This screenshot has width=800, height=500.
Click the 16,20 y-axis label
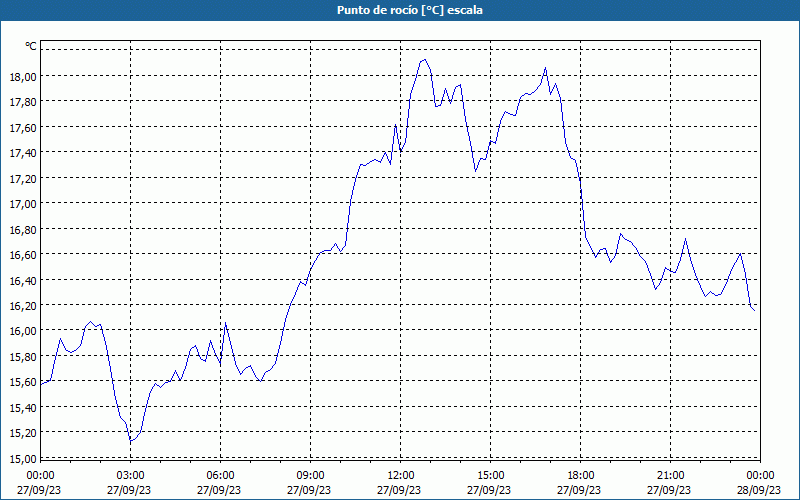[23, 306]
